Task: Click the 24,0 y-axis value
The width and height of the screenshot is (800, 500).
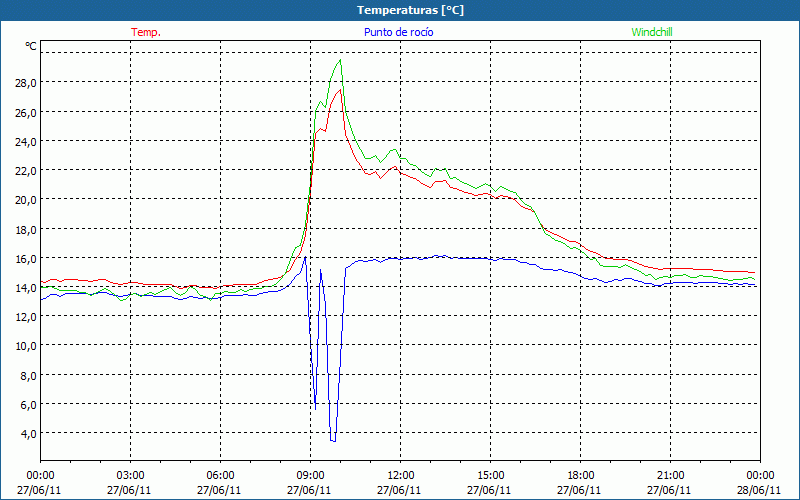Action: 26,142
